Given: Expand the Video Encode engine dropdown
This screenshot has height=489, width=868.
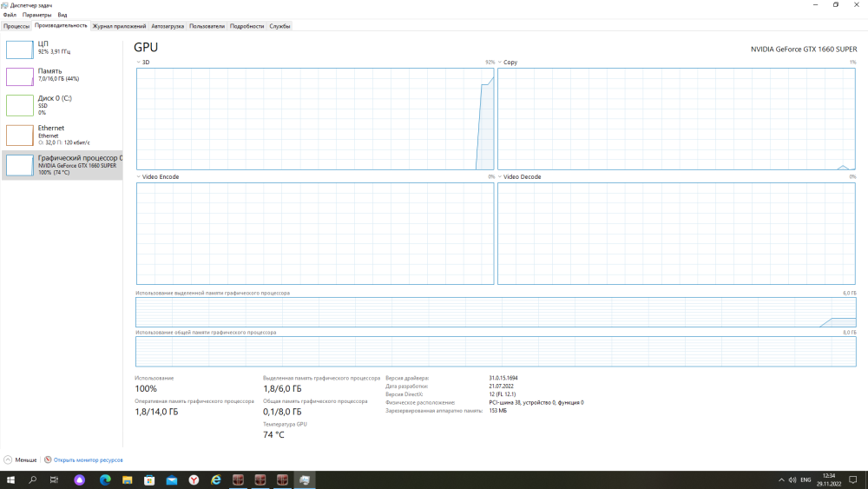Looking at the screenshot, I should pyautogui.click(x=139, y=177).
